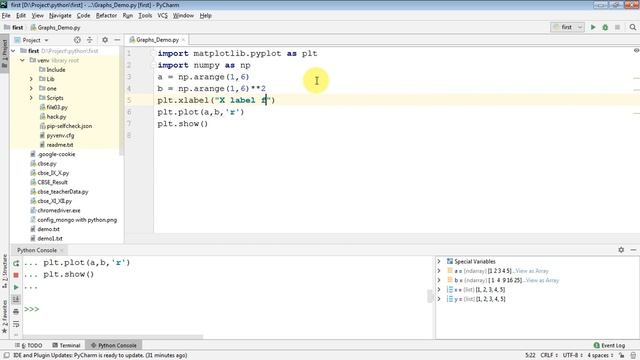The height and width of the screenshot is (360, 640).
Task: Click the print icon in console toolbar
Action: click(16, 311)
